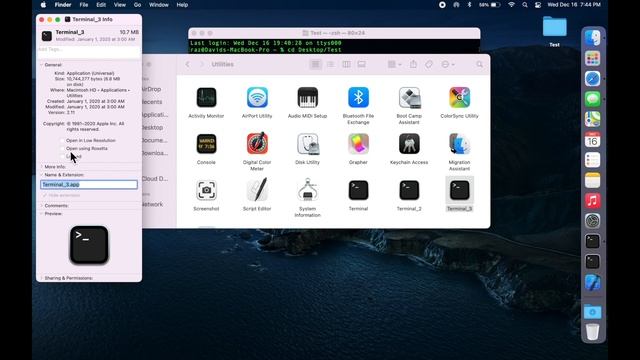Image resolution: width=640 pixels, height=360 pixels.
Task: Open the Apple menu
Action: point(43,5)
